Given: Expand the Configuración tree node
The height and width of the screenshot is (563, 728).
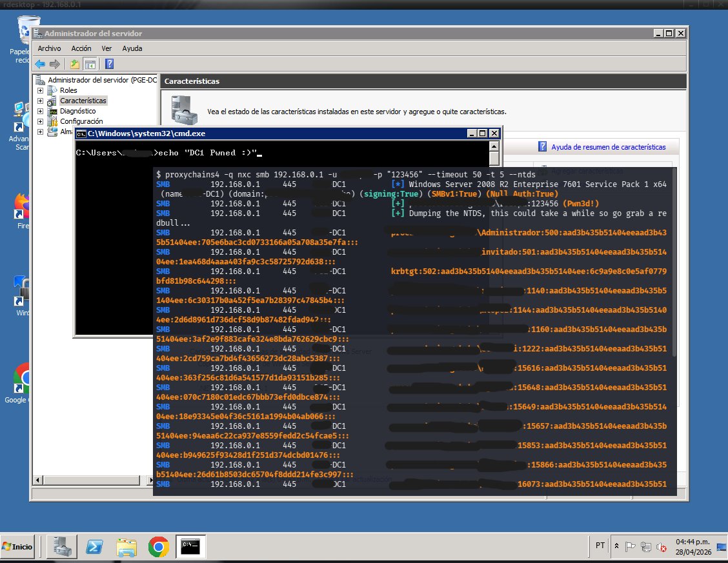Looking at the screenshot, I should click(x=41, y=121).
